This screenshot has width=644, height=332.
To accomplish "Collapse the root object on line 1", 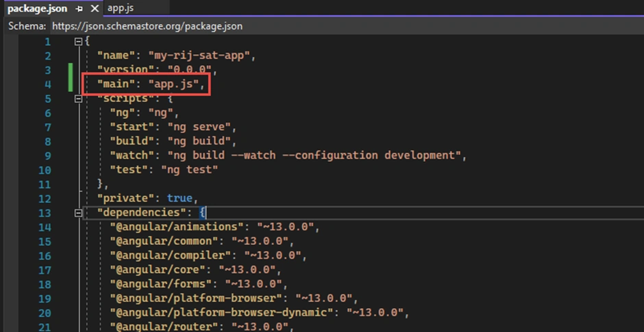I will click(78, 41).
